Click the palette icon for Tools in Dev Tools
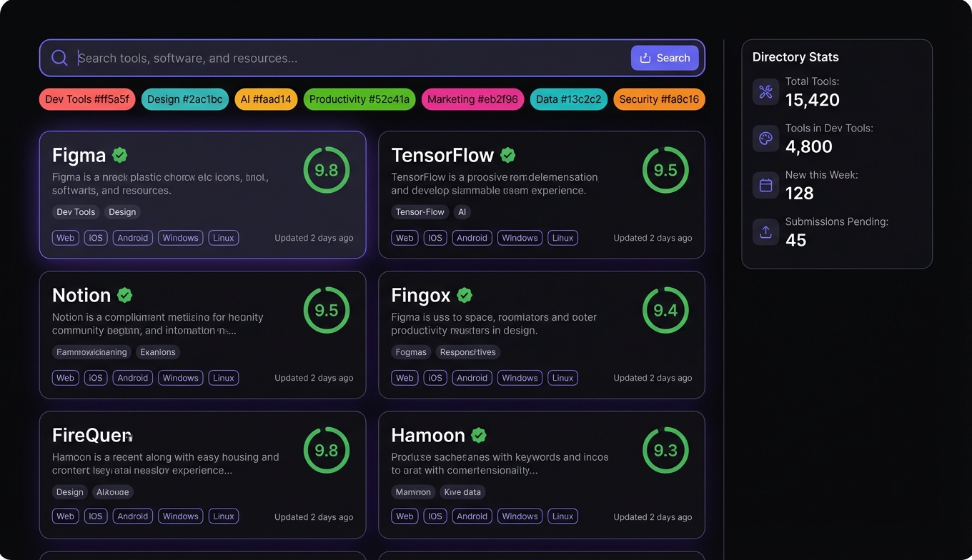This screenshot has height=560, width=972. coord(765,139)
